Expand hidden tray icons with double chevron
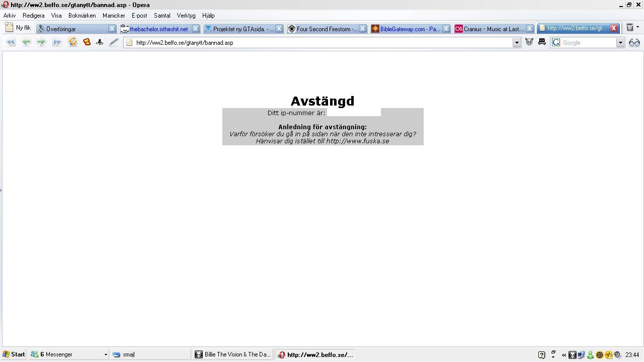 click(x=564, y=355)
